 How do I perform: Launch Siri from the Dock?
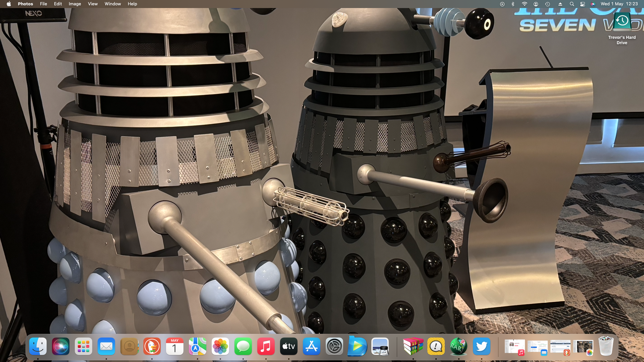coord(61,346)
